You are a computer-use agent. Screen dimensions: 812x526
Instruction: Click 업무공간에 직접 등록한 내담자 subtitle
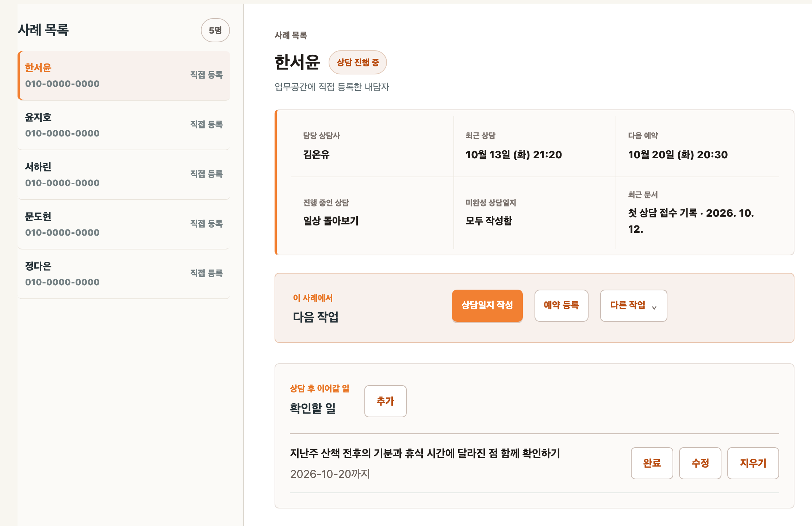[x=332, y=87]
